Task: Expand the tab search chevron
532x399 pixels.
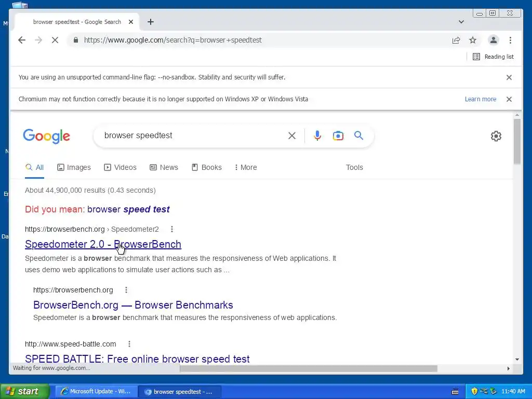Action: 461,22
